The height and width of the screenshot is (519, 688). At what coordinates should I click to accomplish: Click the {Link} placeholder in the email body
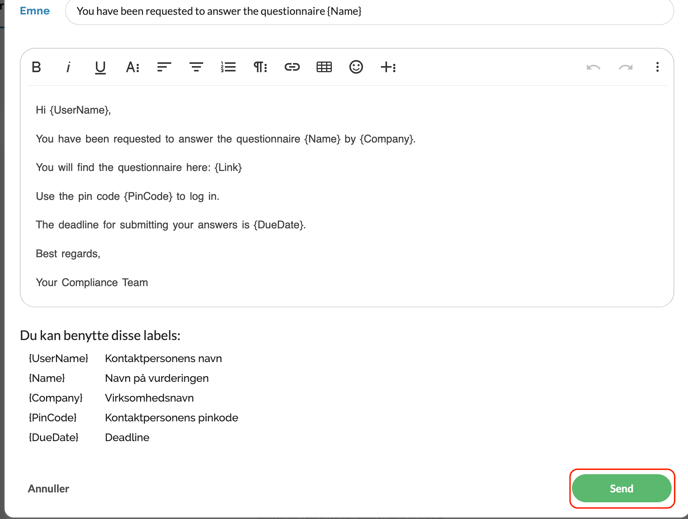tap(228, 167)
